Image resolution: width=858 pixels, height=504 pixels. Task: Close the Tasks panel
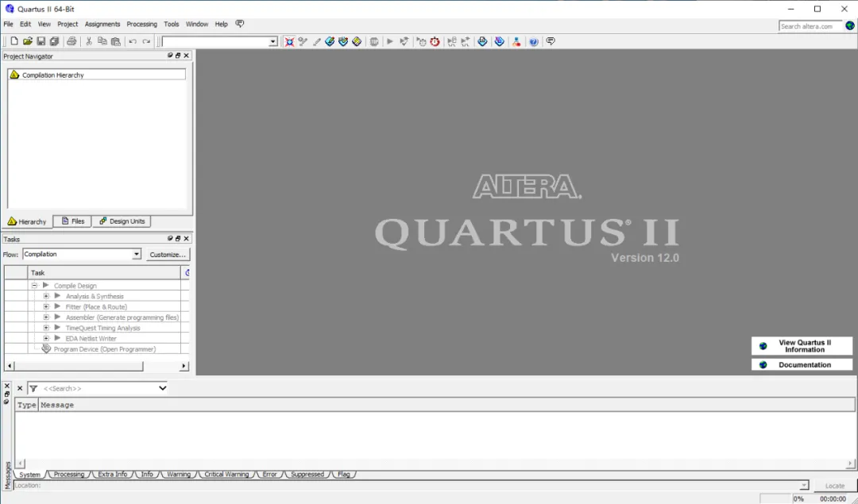tap(186, 239)
